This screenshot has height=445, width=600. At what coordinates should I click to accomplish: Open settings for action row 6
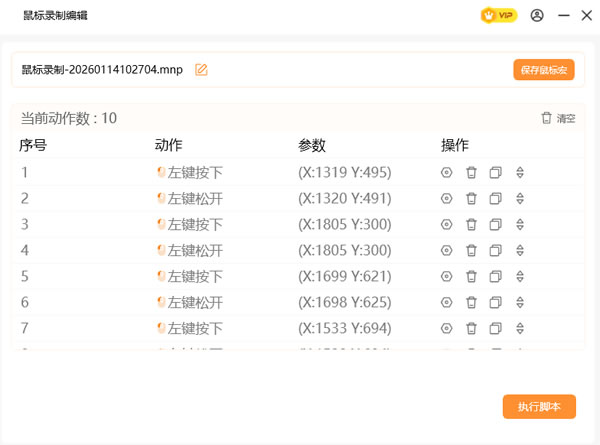[446, 302]
